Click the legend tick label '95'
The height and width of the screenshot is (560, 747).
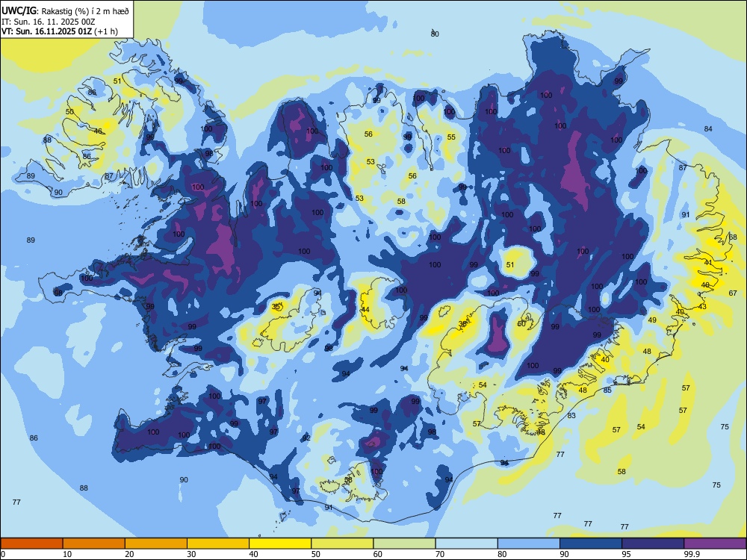pos(627,554)
